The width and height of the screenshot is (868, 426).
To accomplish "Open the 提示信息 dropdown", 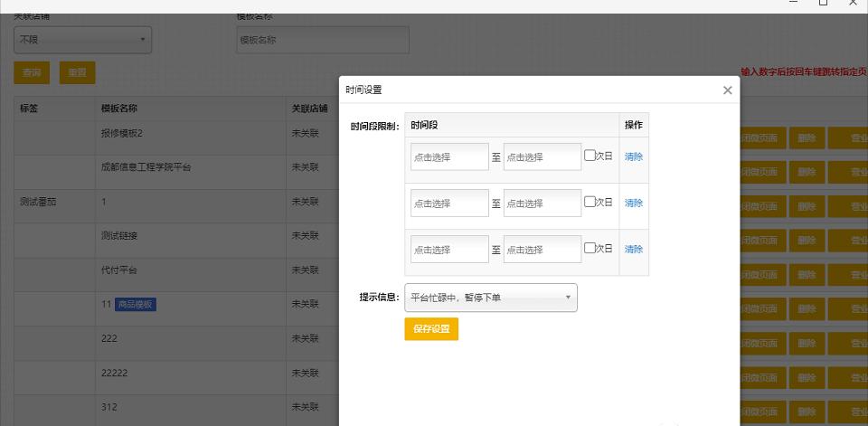I will pyautogui.click(x=491, y=297).
